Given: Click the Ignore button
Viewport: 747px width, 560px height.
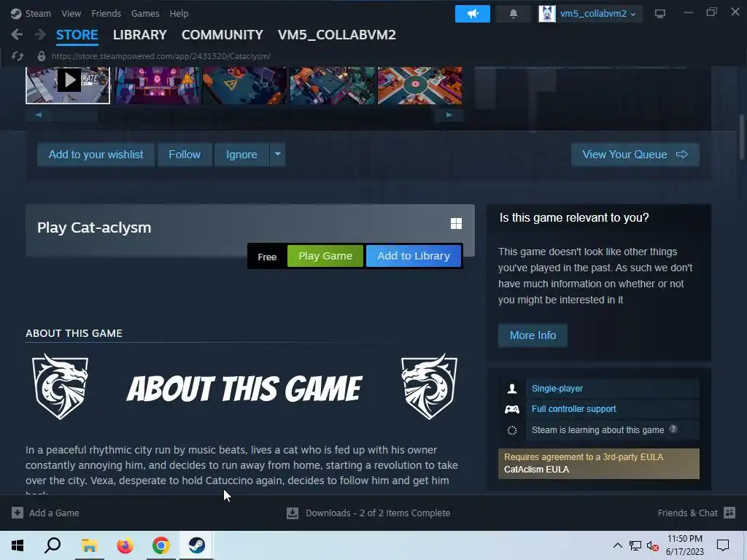Looking at the screenshot, I should click(x=241, y=155).
